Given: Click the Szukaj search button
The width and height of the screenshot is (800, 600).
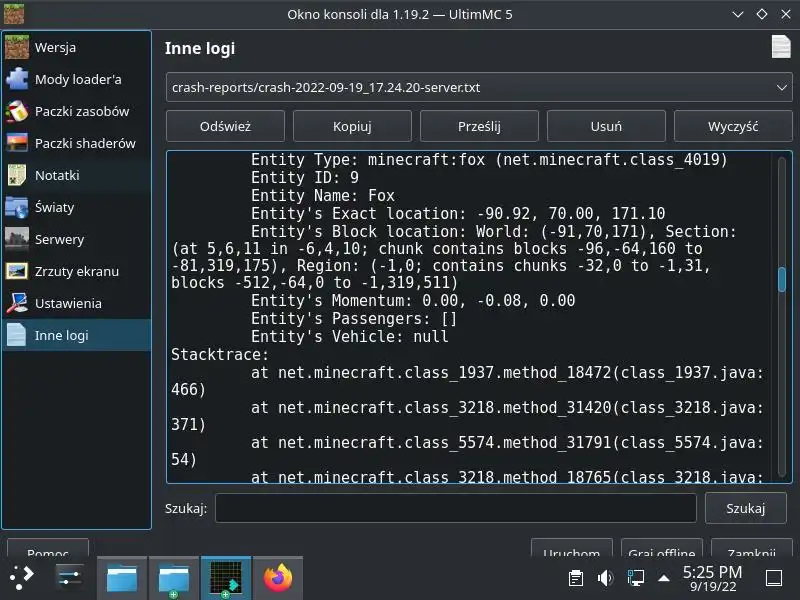Looking at the screenshot, I should coord(745,508).
